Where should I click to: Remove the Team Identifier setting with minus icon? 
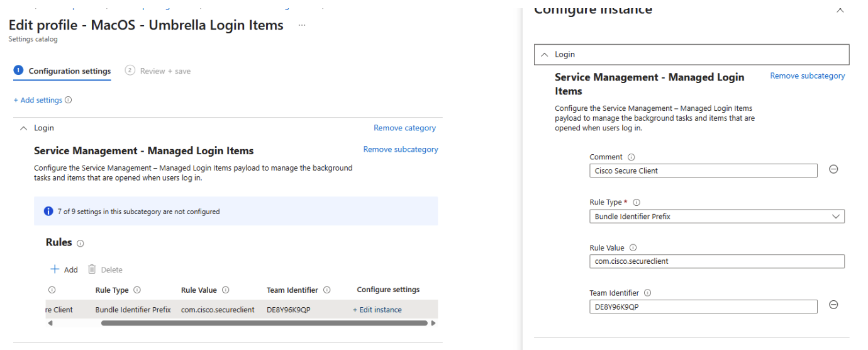click(x=833, y=305)
